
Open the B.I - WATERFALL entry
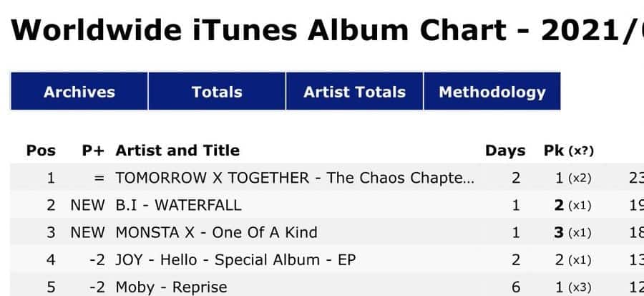[x=178, y=205]
